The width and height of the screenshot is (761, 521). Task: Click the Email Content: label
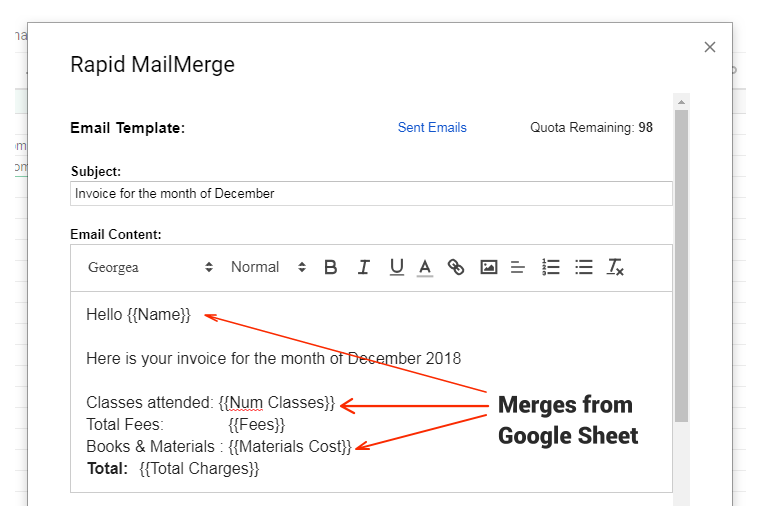(x=116, y=235)
